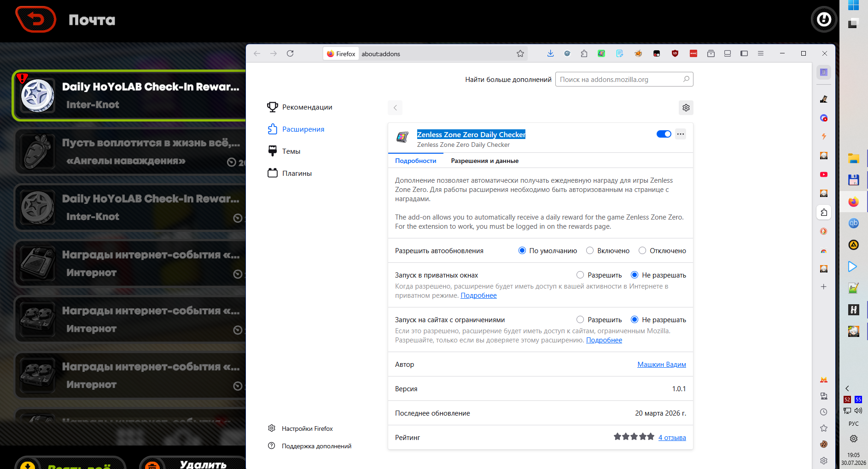This screenshot has height=469, width=868.
Task: Click the version value '1.0.1'
Action: (679, 389)
